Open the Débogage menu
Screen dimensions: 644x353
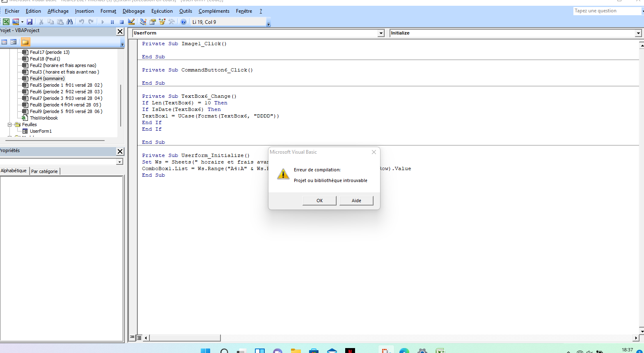(x=134, y=11)
